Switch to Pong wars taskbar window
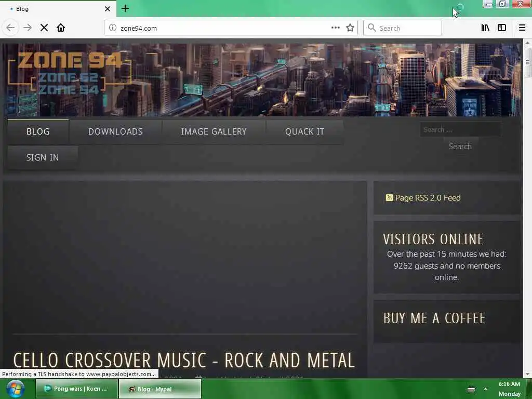This screenshot has width=532, height=399. (77, 389)
